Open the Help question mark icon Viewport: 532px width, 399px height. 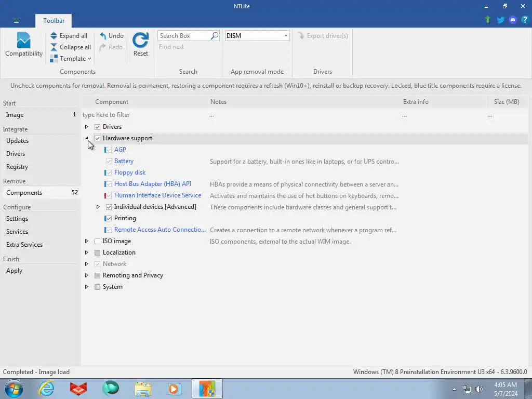pyautogui.click(x=525, y=20)
